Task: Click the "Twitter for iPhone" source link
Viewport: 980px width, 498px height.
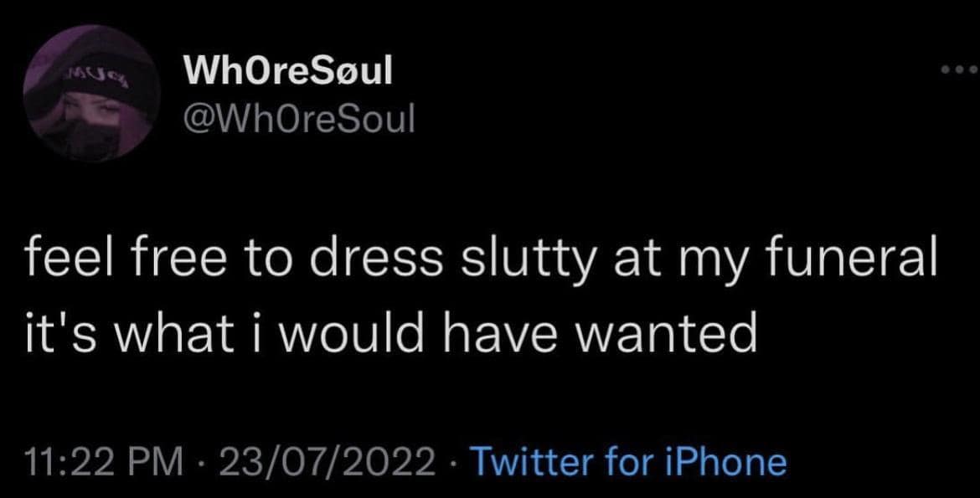Action: coord(630,461)
